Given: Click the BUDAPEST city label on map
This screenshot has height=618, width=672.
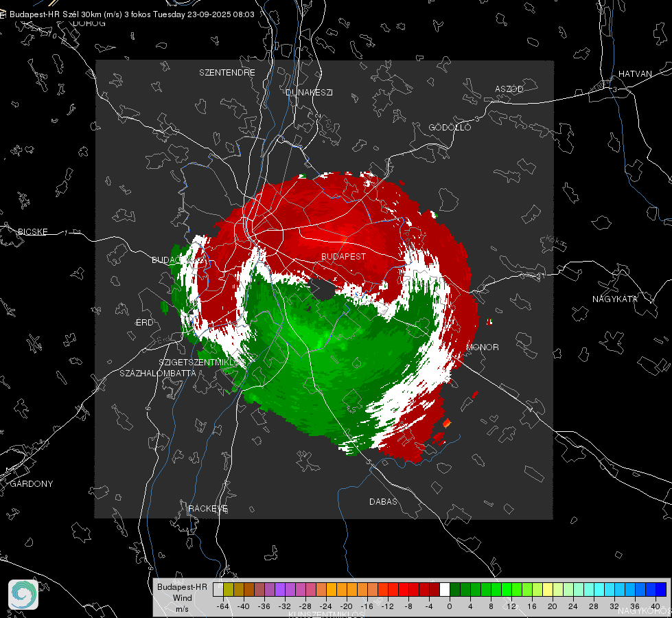Looking at the screenshot, I should (344, 256).
